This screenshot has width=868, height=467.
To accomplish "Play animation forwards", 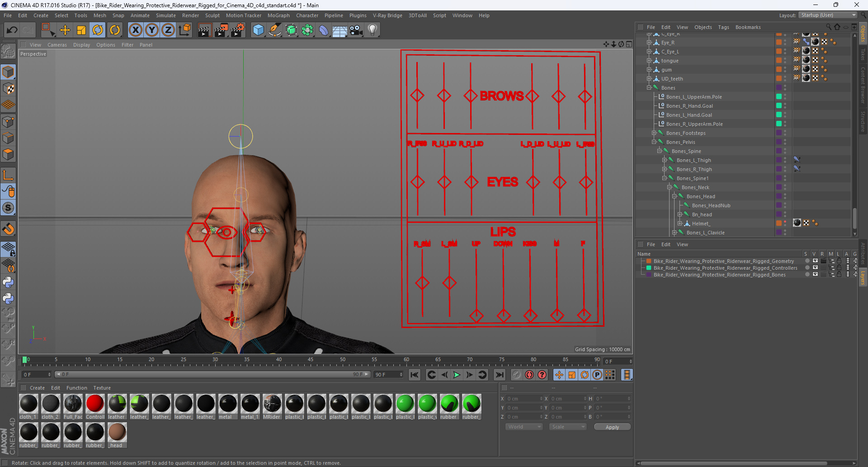I will point(457,375).
